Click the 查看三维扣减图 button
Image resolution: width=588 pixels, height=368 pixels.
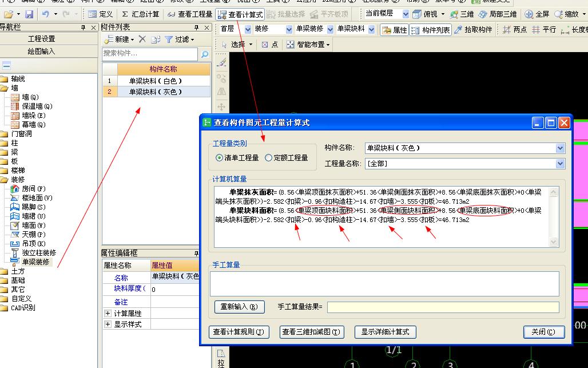[312, 332]
